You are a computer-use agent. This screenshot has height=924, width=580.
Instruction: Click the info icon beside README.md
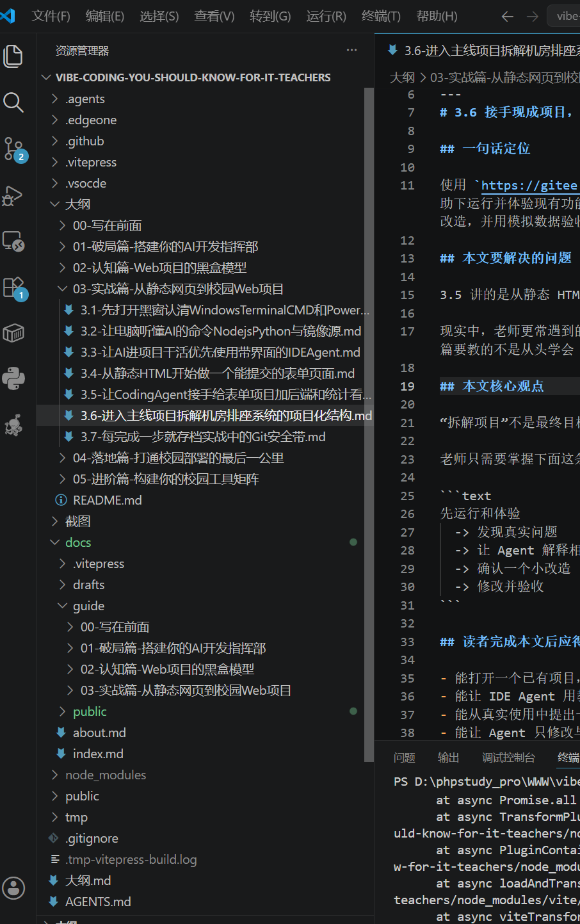[61, 500]
